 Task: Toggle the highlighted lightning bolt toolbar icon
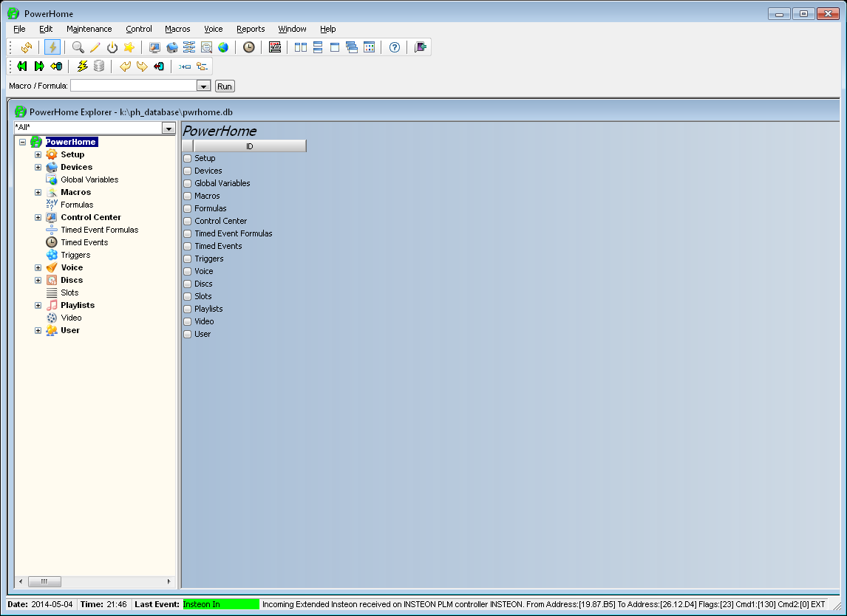point(52,47)
